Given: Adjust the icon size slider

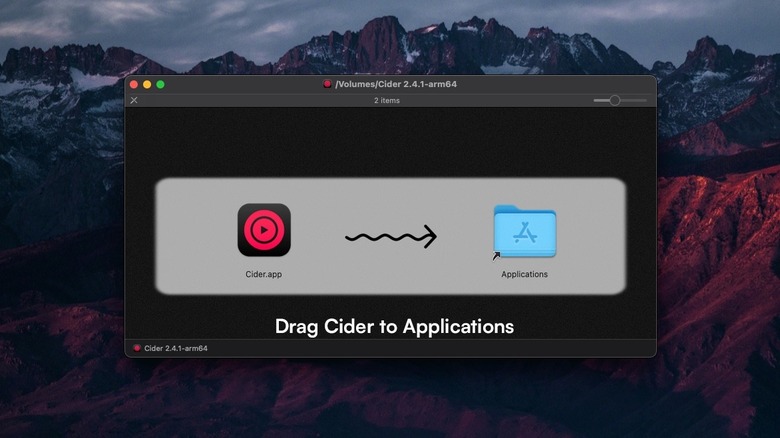Looking at the screenshot, I should pyautogui.click(x=615, y=100).
